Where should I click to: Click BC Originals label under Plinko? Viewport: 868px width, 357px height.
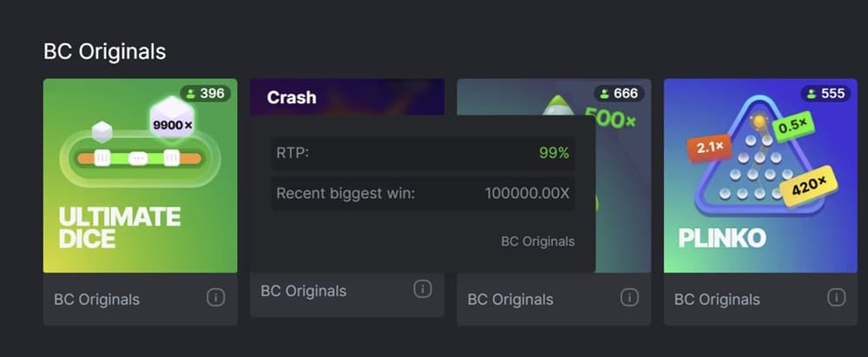click(x=717, y=300)
